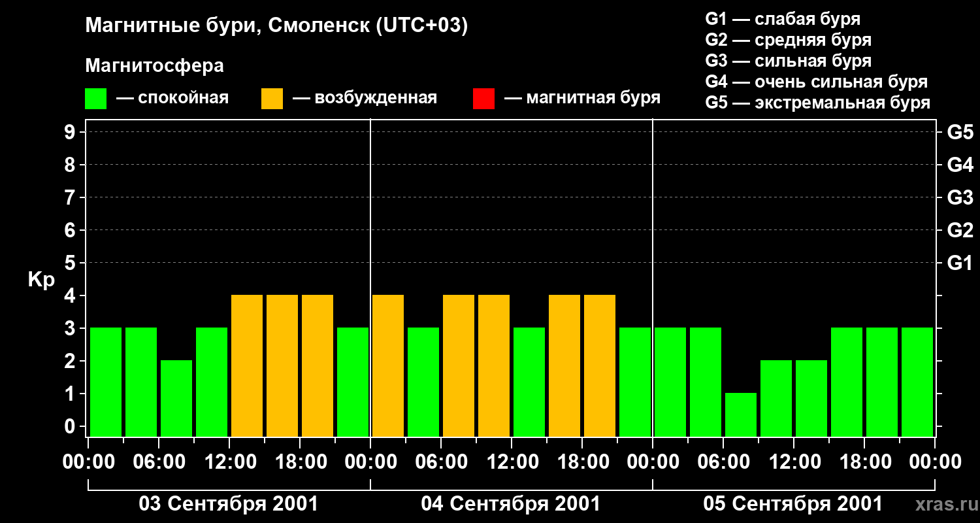Click the 'G4 — очень сильная буря' line
The height and width of the screenshot is (523, 980).
point(817,82)
